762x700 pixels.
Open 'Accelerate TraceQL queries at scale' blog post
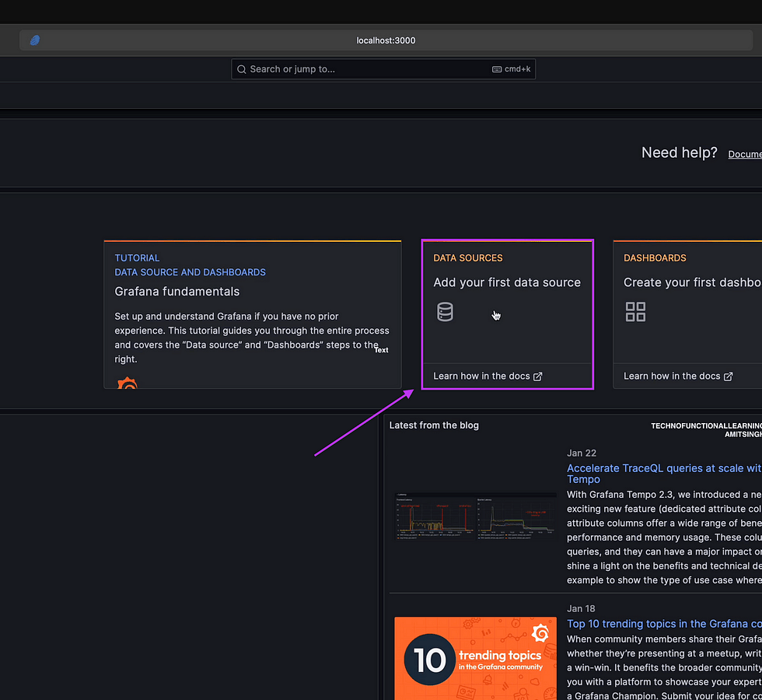pos(663,468)
